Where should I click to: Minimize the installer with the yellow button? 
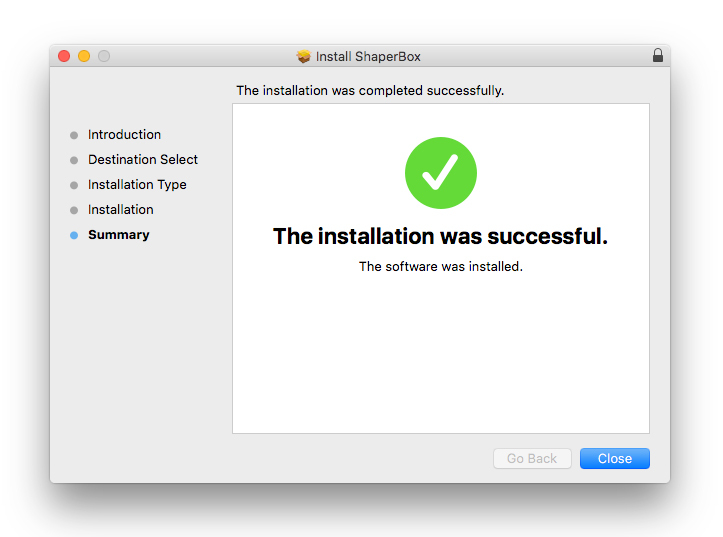coord(84,56)
